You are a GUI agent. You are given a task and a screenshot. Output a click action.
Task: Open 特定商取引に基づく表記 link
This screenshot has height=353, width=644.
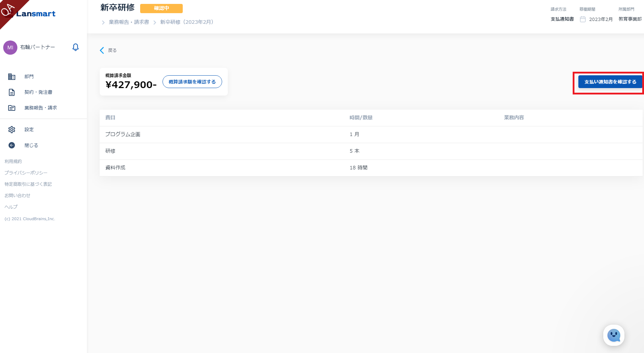point(28,184)
